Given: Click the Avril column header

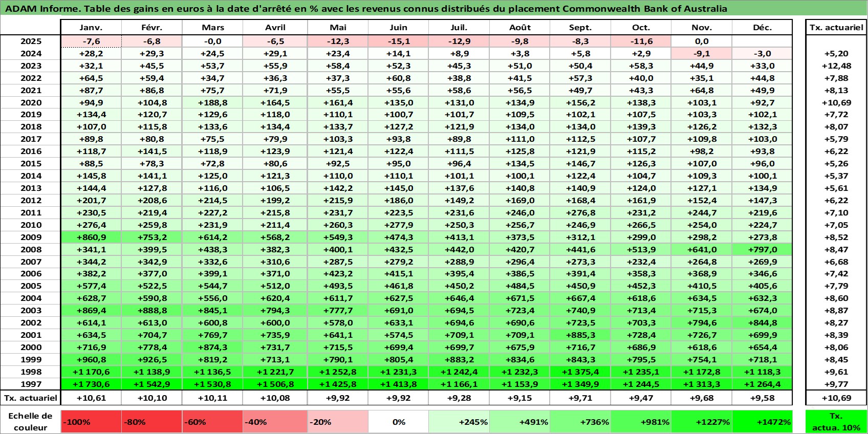Looking at the screenshot, I should tap(275, 28).
